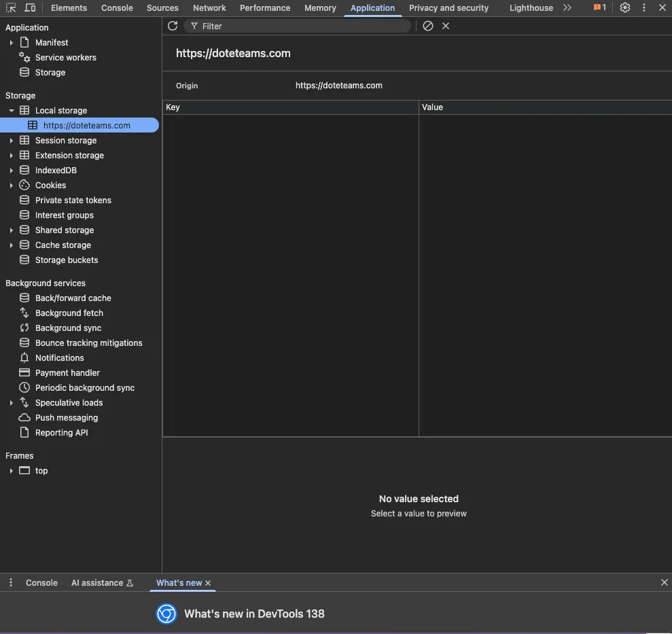The image size is (672, 634).
Task: Open the drawer three-dot menu
Action: (x=11, y=582)
